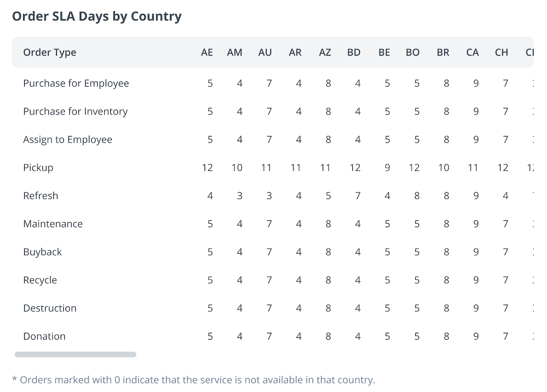
Task: Select the AU column header
Action: pyautogui.click(x=265, y=52)
